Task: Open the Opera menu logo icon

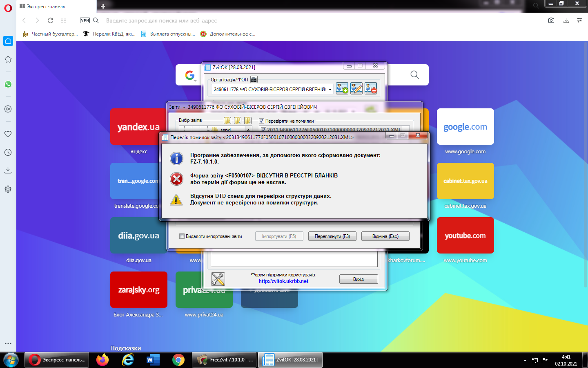Action: [8, 8]
